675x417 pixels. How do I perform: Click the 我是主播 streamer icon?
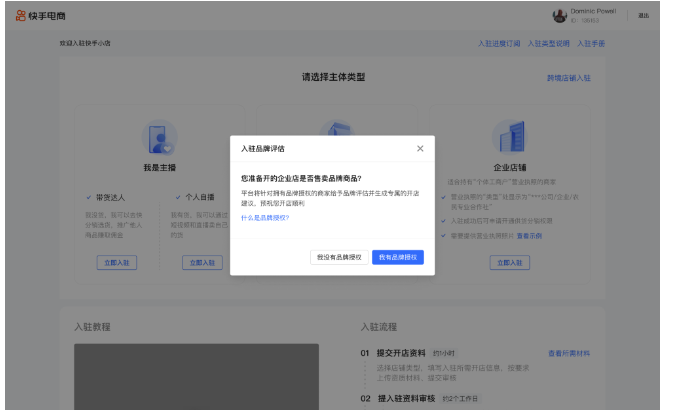[x=160, y=138]
